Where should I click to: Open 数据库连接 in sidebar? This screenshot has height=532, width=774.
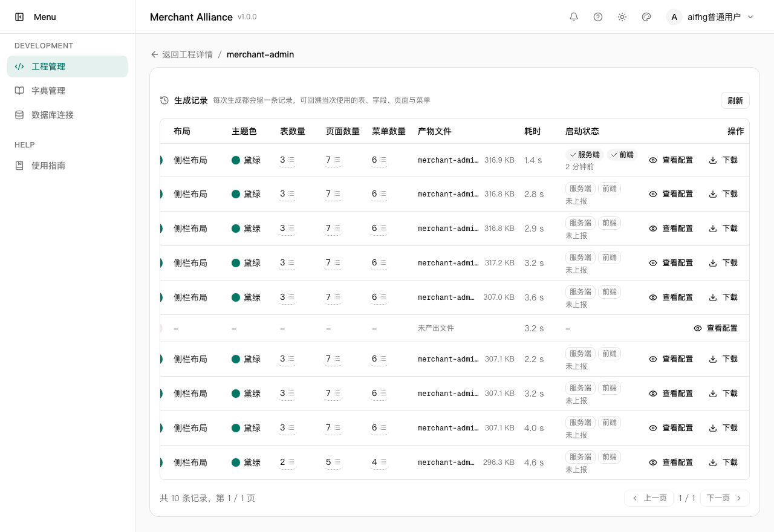click(x=67, y=115)
